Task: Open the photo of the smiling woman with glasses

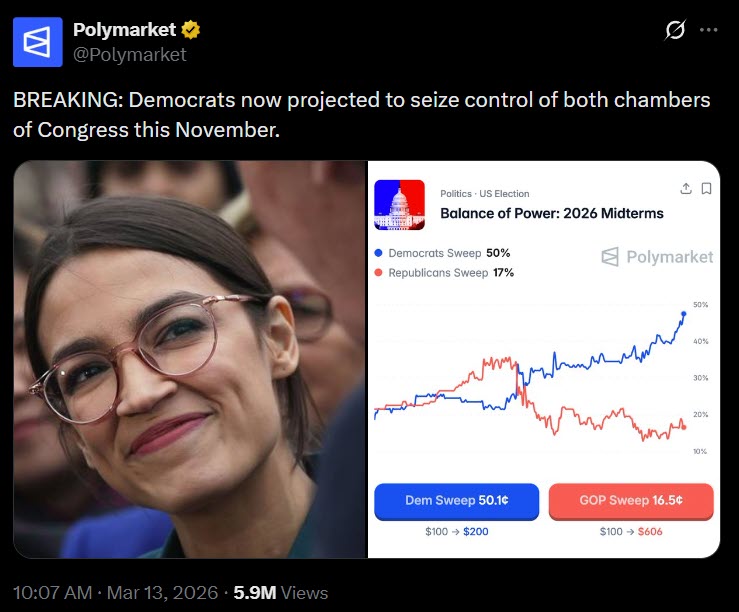Action: pyautogui.click(x=190, y=360)
